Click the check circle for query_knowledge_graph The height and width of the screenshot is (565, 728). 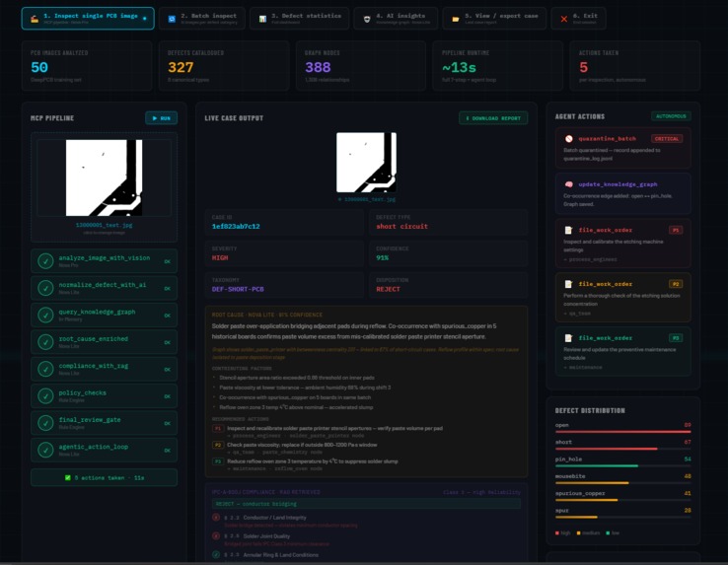tap(45, 315)
